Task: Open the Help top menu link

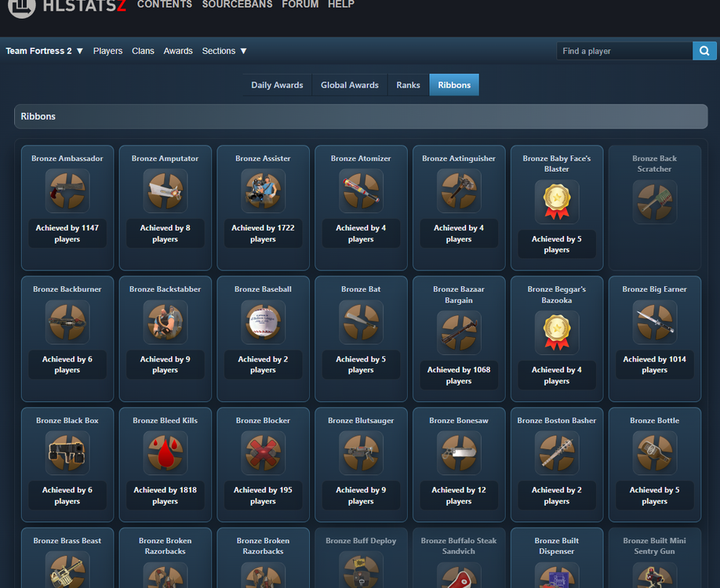Action: (341, 5)
